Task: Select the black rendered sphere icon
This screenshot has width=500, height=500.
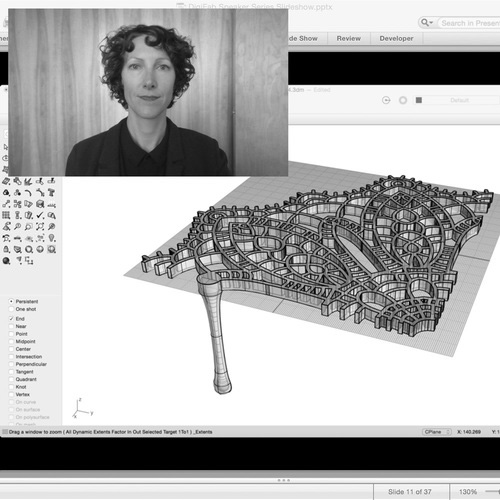Action: (6, 261)
